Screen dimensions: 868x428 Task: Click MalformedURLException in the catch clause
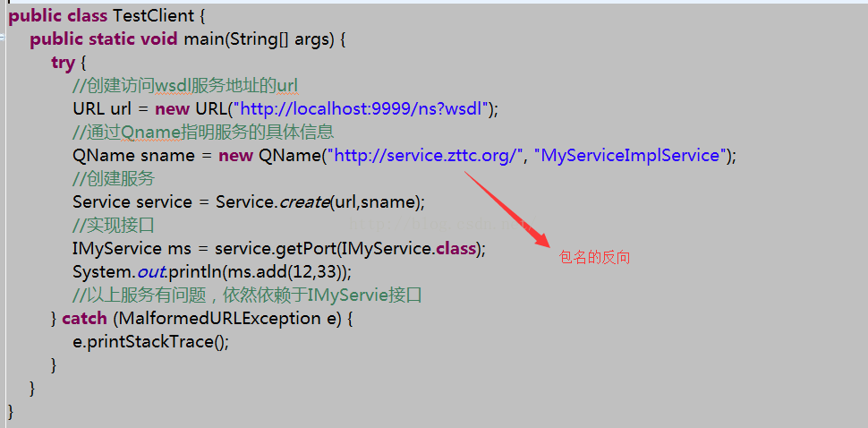pos(218,319)
